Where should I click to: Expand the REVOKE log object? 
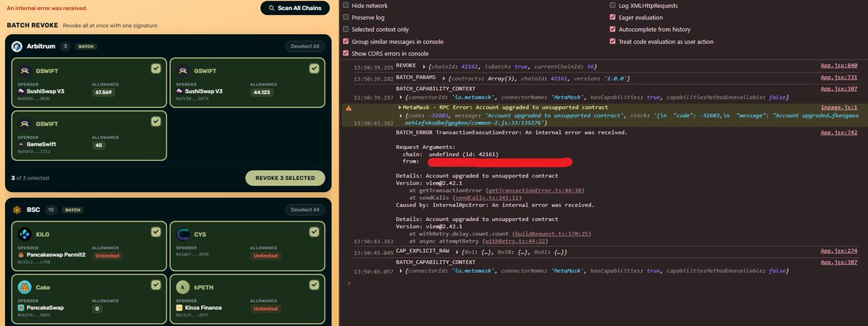pyautogui.click(x=422, y=65)
